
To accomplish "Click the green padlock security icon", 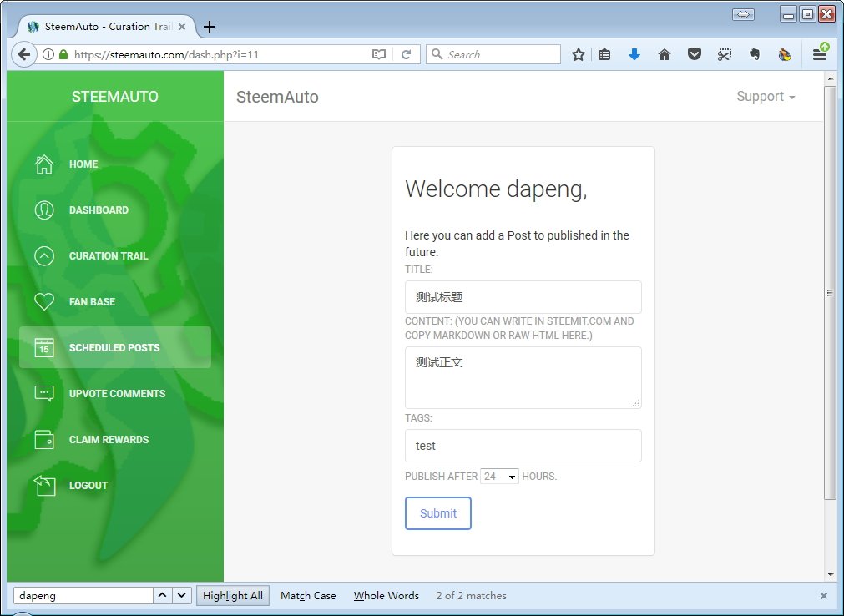I will coord(63,54).
